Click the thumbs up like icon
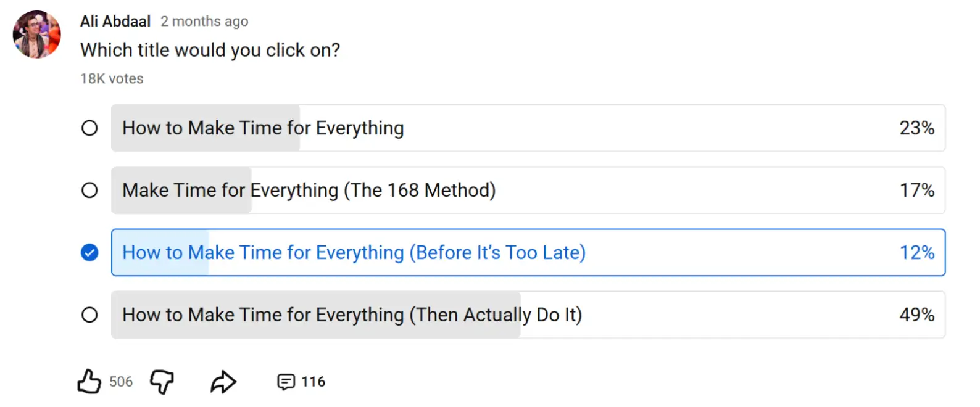Screen dimensions: 980x407 (x=89, y=382)
